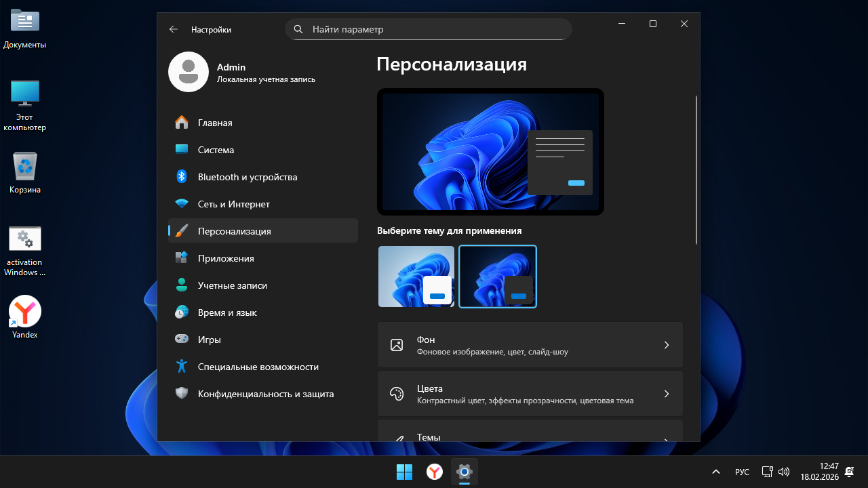Screen dimensions: 868x488
Task: Open Учетные записи person icon
Action: [181, 285]
